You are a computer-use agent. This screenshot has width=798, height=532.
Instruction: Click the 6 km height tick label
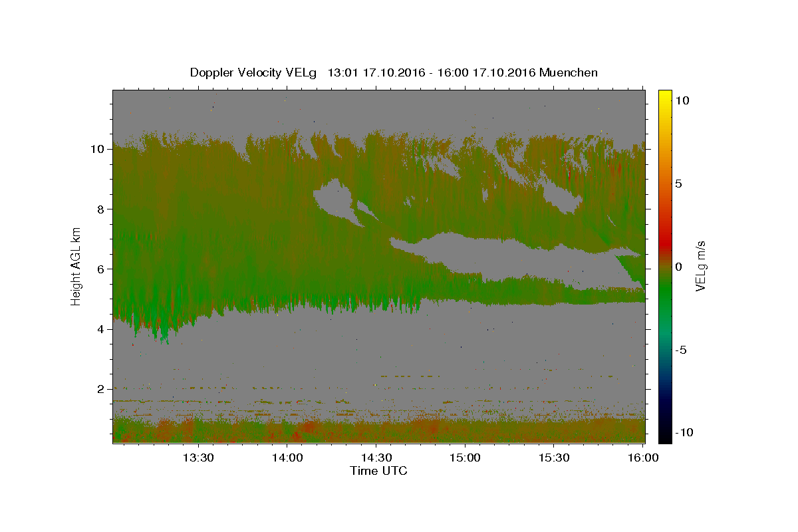pyautogui.click(x=100, y=269)
